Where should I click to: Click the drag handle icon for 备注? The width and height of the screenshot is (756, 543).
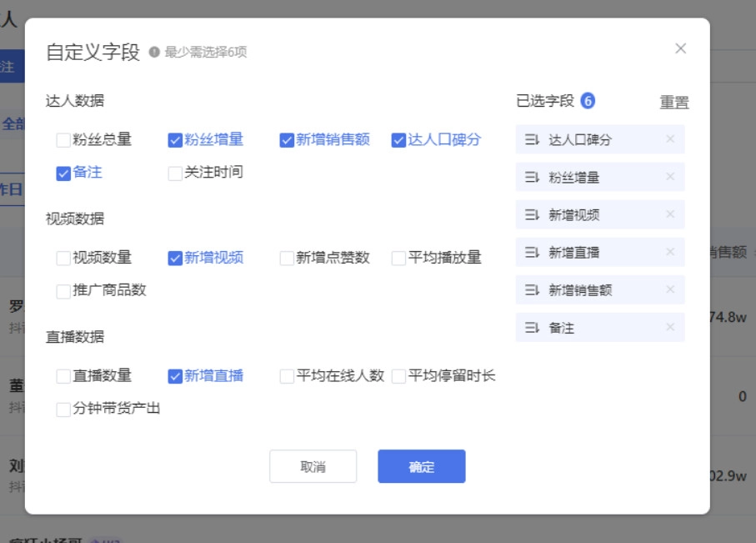[x=532, y=328]
